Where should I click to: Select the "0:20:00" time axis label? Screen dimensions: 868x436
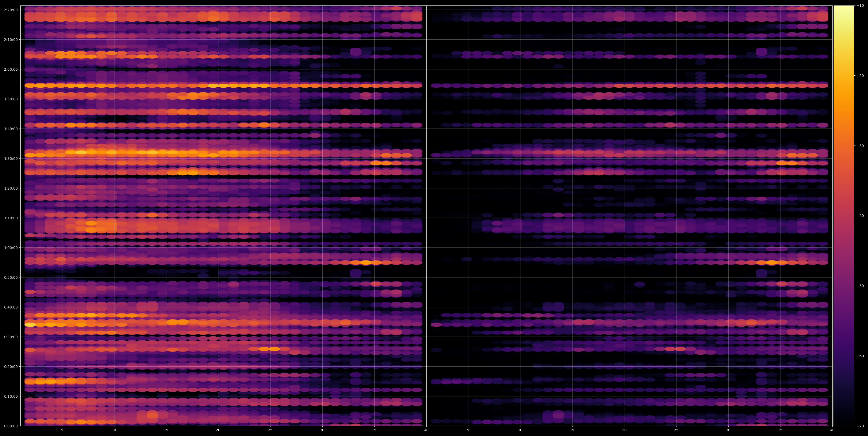10,367
